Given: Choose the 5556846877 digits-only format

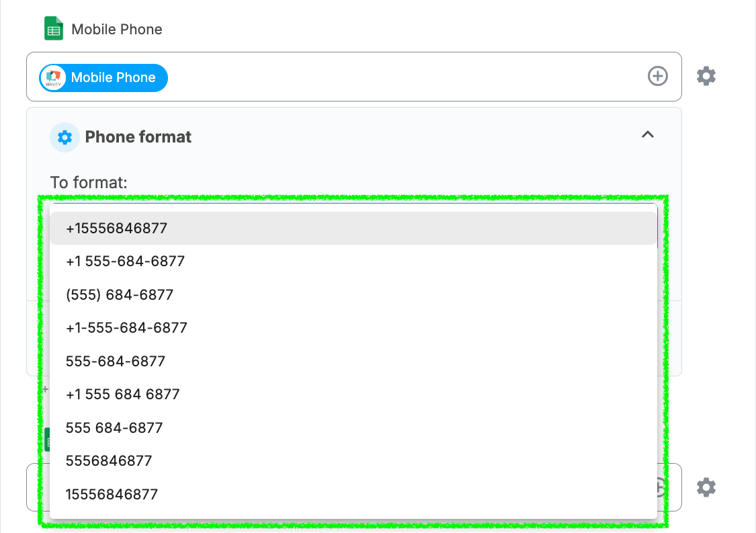Looking at the screenshot, I should [109, 461].
